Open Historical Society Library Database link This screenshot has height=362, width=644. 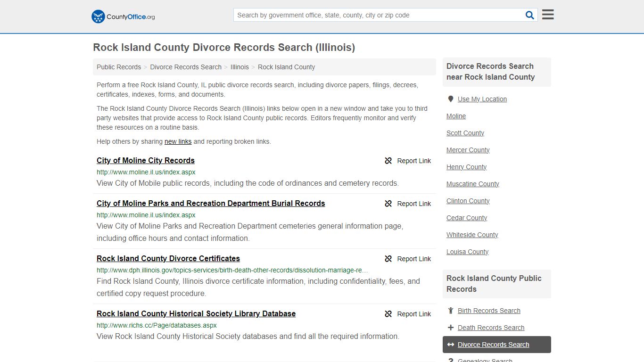click(x=196, y=313)
